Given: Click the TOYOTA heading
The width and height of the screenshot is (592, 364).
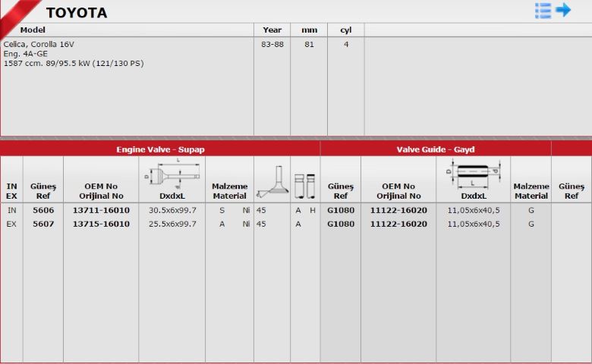Looking at the screenshot, I should (77, 13).
